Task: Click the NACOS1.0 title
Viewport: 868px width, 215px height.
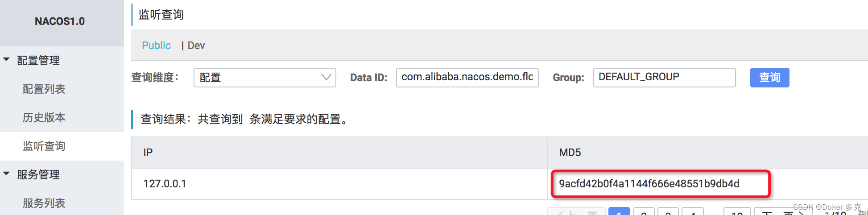Action: point(60,21)
